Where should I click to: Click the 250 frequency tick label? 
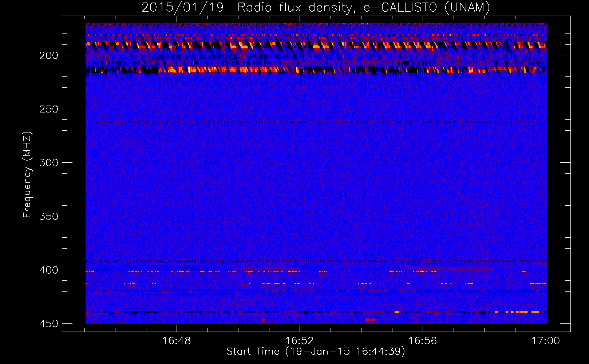(49, 109)
